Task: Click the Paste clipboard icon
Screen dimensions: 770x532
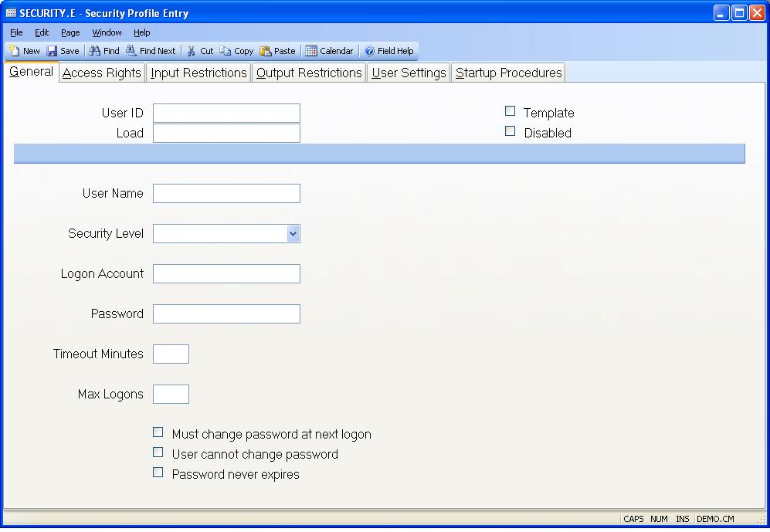Action: click(266, 51)
